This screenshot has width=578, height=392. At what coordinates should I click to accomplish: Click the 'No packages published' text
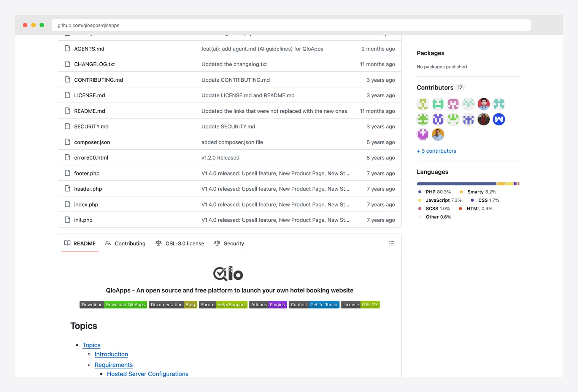coord(442,67)
